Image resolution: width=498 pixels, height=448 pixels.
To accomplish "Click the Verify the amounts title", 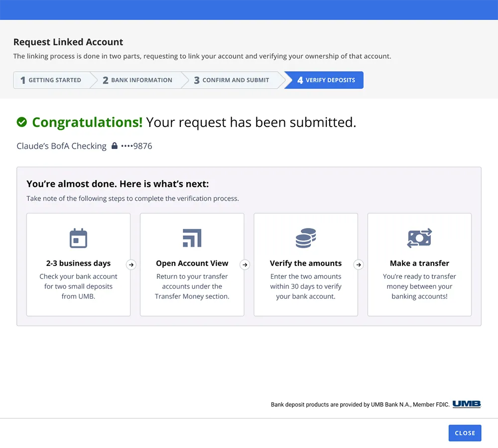I will 306,263.
